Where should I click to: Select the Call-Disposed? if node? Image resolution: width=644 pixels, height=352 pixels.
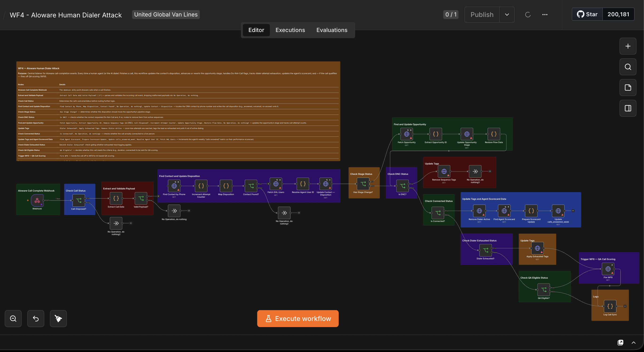click(x=79, y=200)
